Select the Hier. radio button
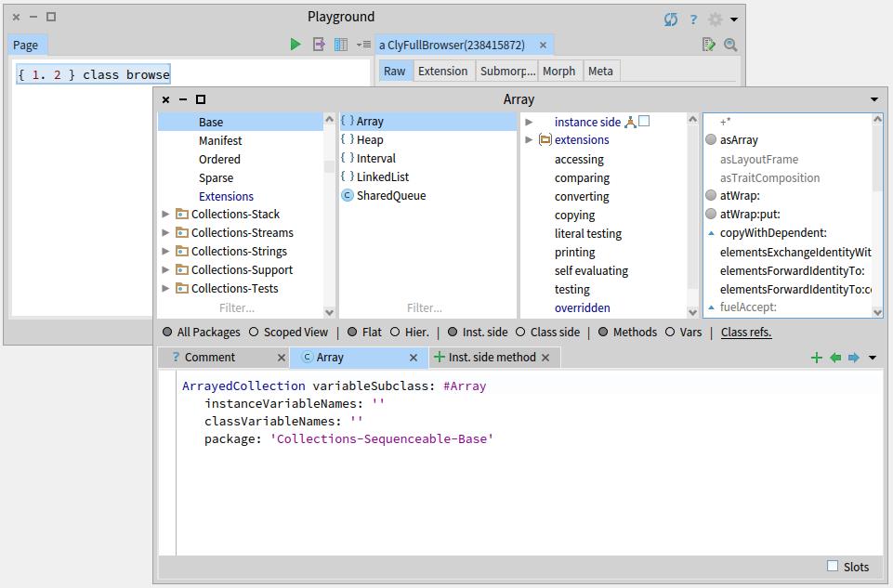The width and height of the screenshot is (893, 588). (396, 332)
